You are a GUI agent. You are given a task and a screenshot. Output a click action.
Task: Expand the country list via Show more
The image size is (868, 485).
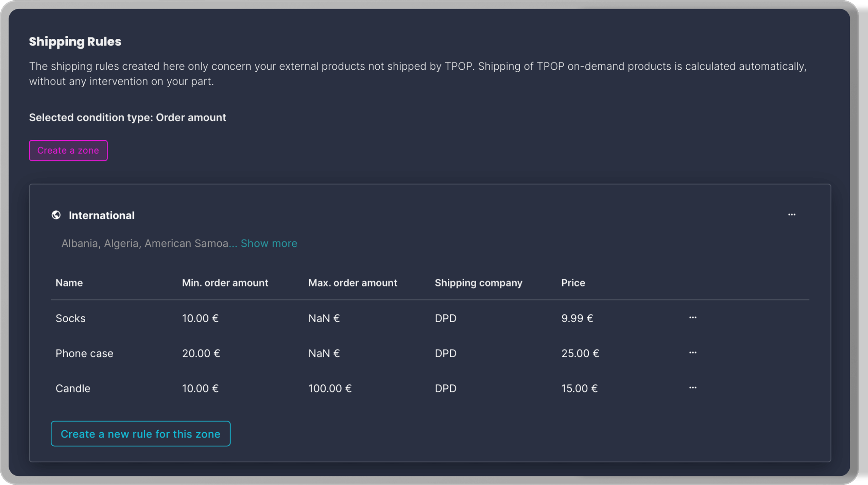pyautogui.click(x=269, y=243)
